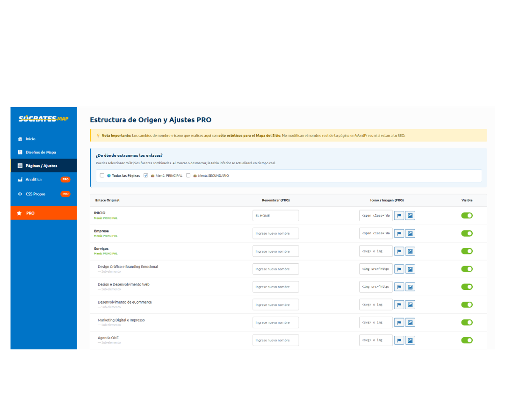
Task: Check the Todas las Páginas checkbox
Action: 102,175
